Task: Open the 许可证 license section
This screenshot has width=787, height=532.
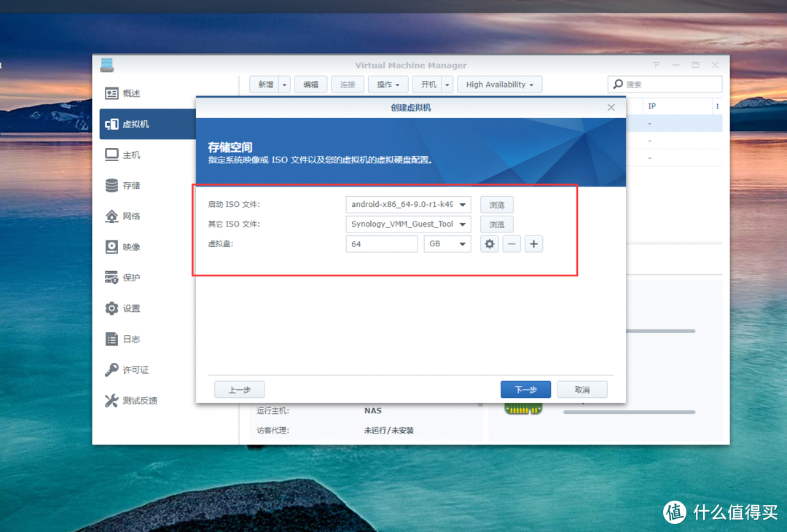Action: (x=127, y=370)
